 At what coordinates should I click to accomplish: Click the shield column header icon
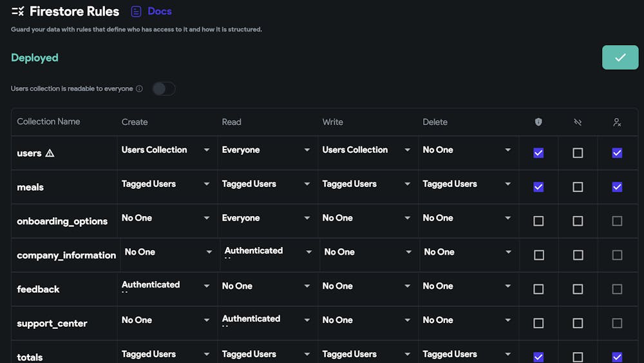coord(538,122)
